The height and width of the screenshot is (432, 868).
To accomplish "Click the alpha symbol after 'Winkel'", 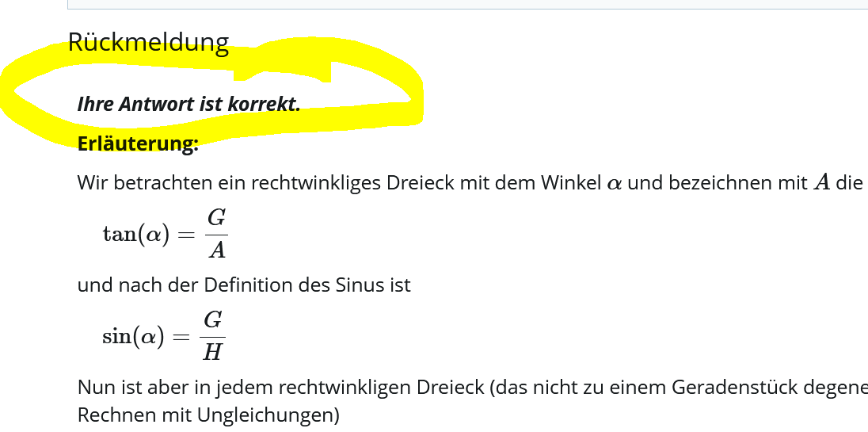I will [x=615, y=184].
